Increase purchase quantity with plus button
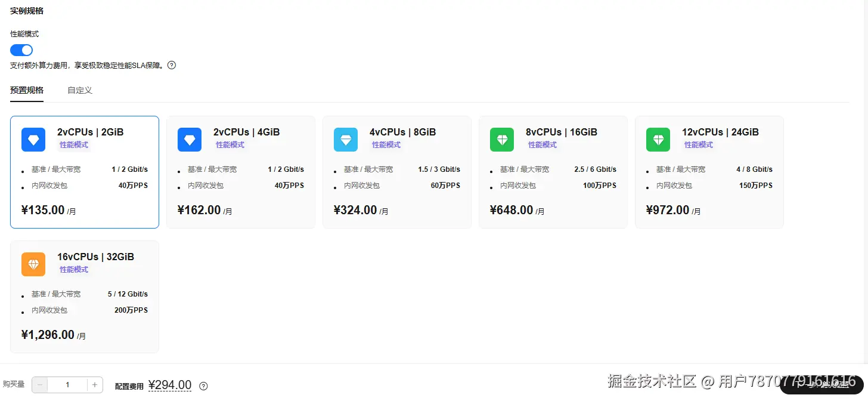 pyautogui.click(x=95, y=385)
